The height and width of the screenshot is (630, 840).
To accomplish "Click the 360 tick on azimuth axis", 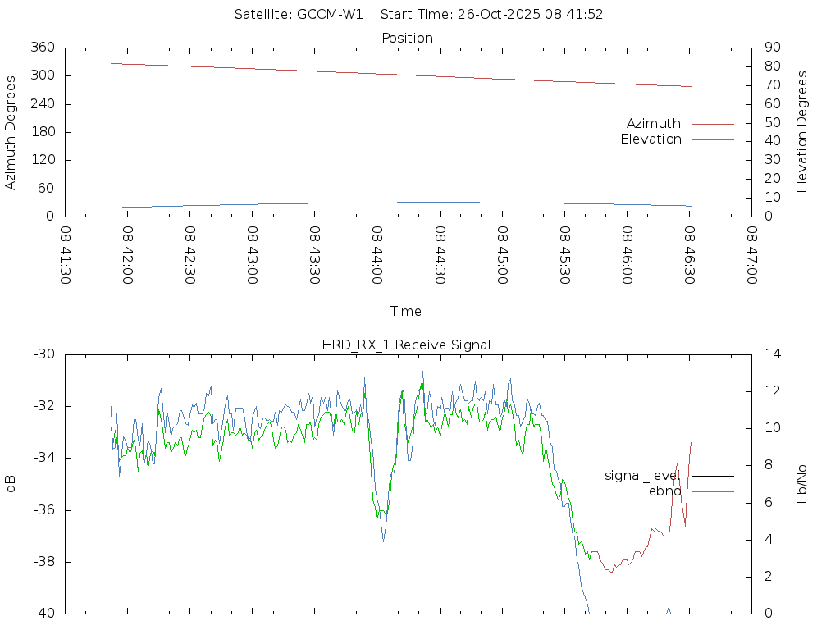I will (43, 48).
